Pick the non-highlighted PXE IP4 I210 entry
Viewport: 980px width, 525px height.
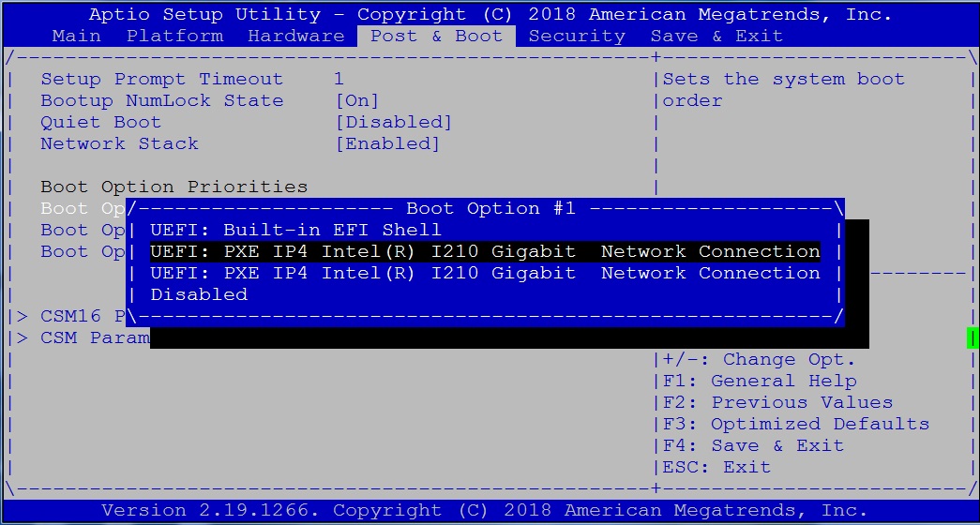click(485, 273)
